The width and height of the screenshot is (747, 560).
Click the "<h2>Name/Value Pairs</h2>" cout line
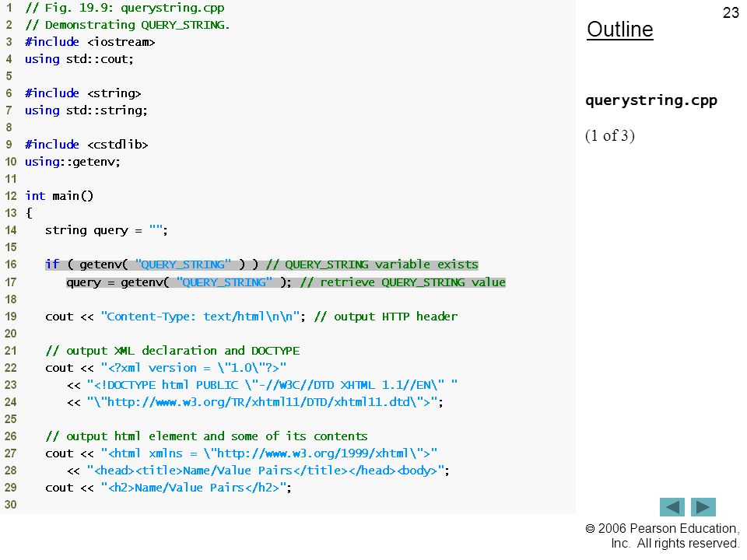168,488
